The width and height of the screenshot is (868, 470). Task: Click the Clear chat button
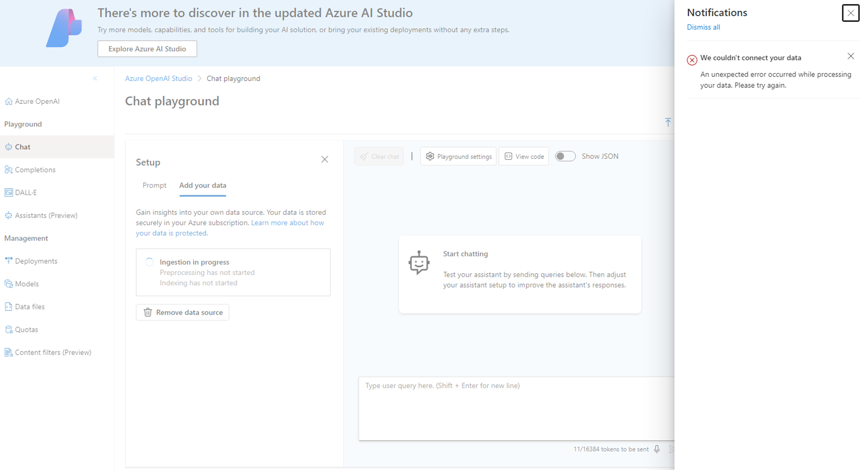379,156
